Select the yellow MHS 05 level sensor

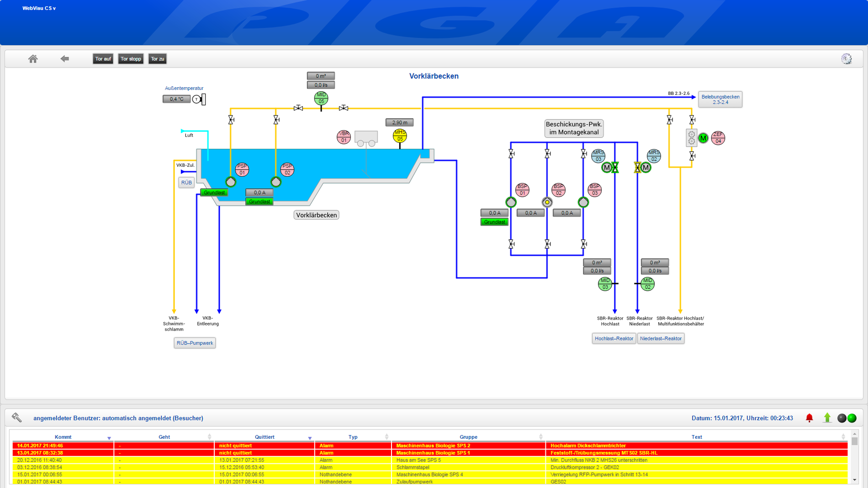[400, 136]
